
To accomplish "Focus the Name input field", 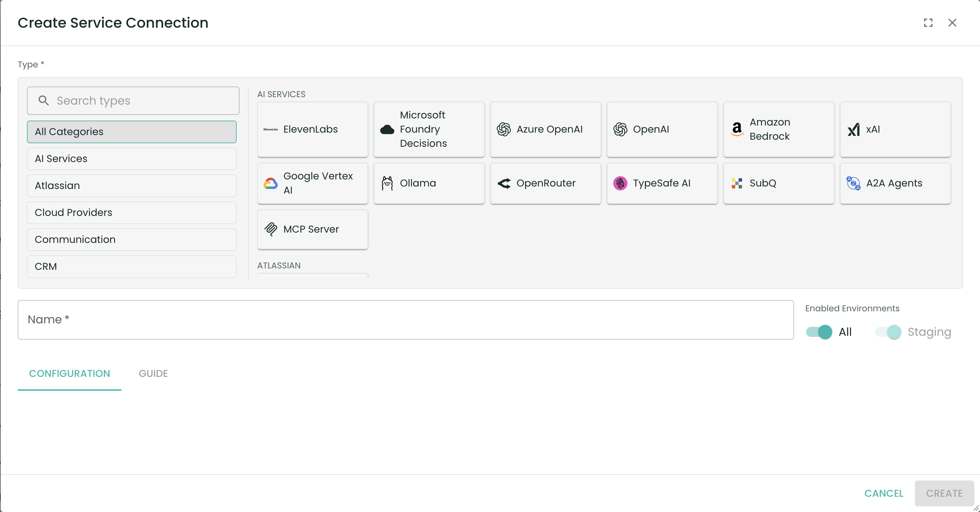I will click(x=406, y=320).
